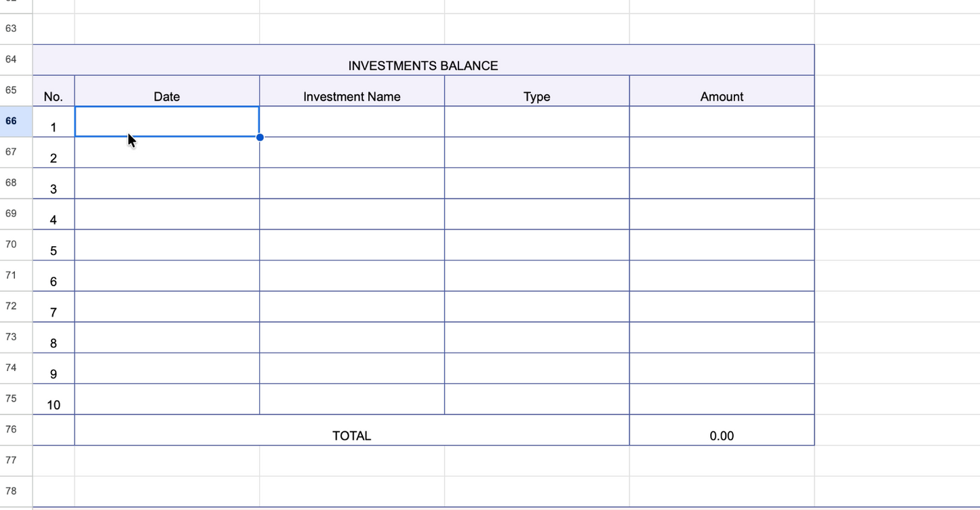Select row header 71

[16, 276]
